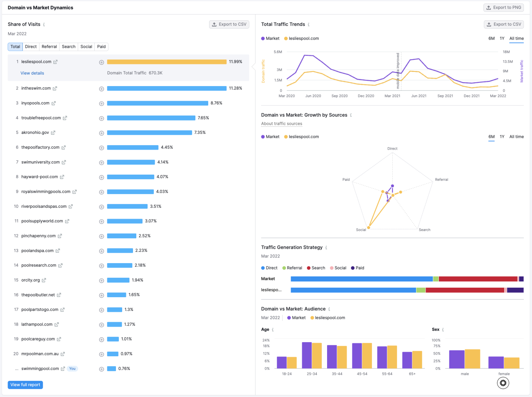Open external link icon next to lesliespool.com
The width and height of the screenshot is (532, 397).
[x=55, y=62]
